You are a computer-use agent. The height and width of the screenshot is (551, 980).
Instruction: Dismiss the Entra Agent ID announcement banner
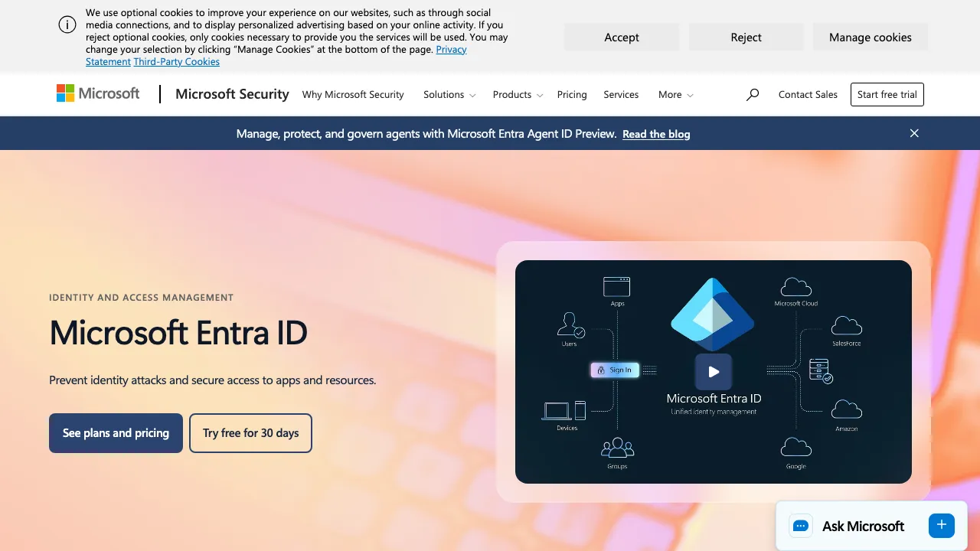click(x=914, y=133)
